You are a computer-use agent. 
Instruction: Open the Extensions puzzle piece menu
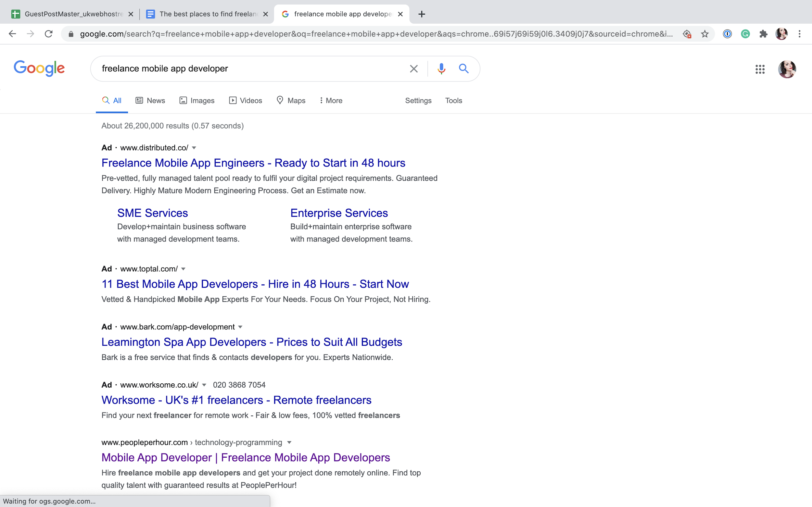(x=763, y=34)
